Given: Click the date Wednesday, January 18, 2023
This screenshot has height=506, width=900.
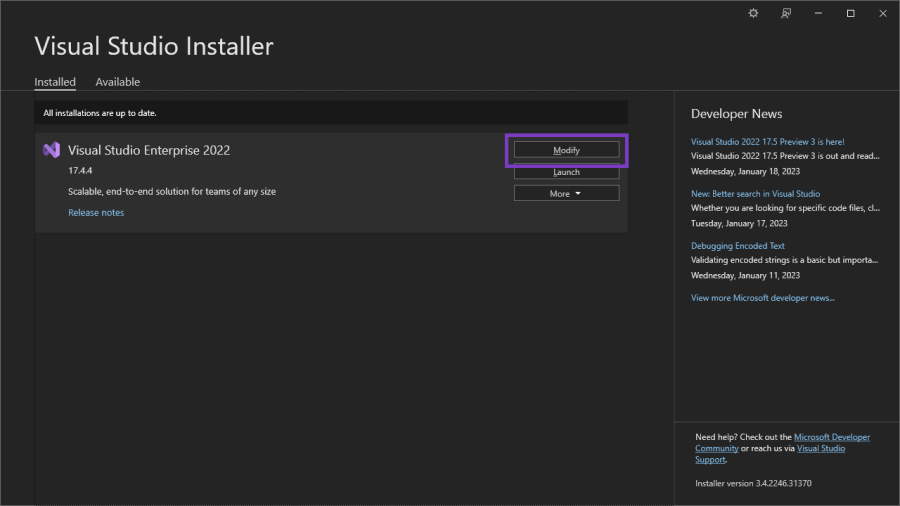Looking at the screenshot, I should [745, 172].
